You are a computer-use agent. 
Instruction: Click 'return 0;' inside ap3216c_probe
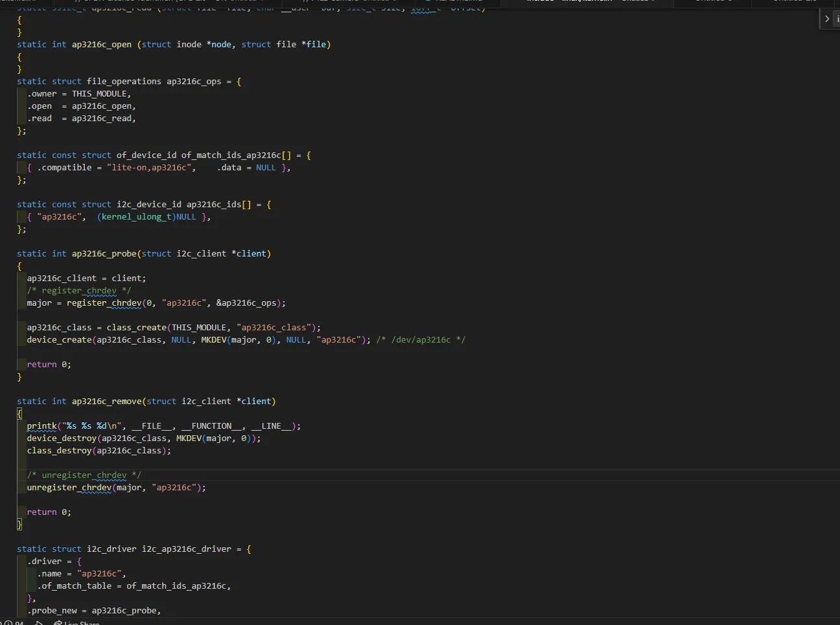tap(49, 365)
